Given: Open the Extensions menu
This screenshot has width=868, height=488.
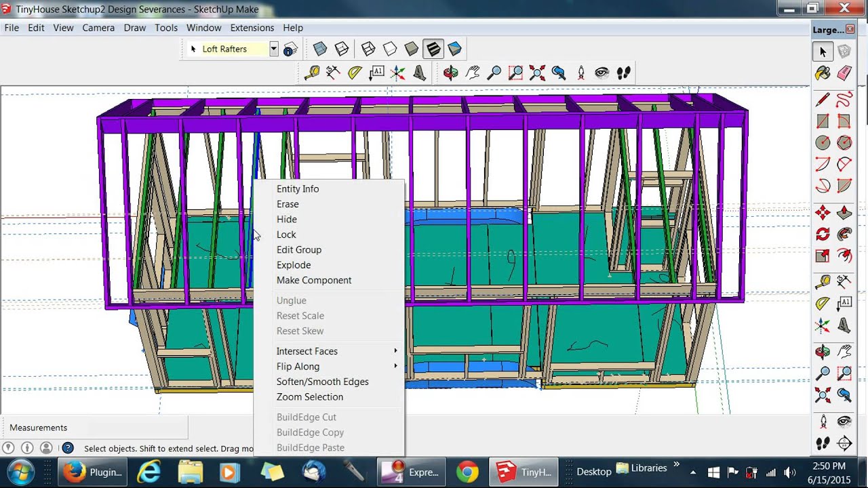Looking at the screenshot, I should (x=252, y=28).
